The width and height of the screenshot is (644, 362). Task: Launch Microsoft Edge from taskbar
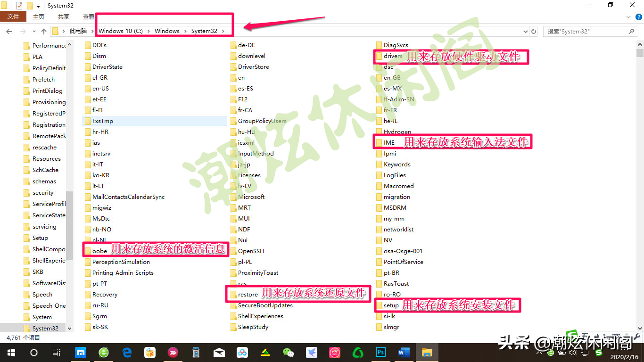(x=127, y=353)
